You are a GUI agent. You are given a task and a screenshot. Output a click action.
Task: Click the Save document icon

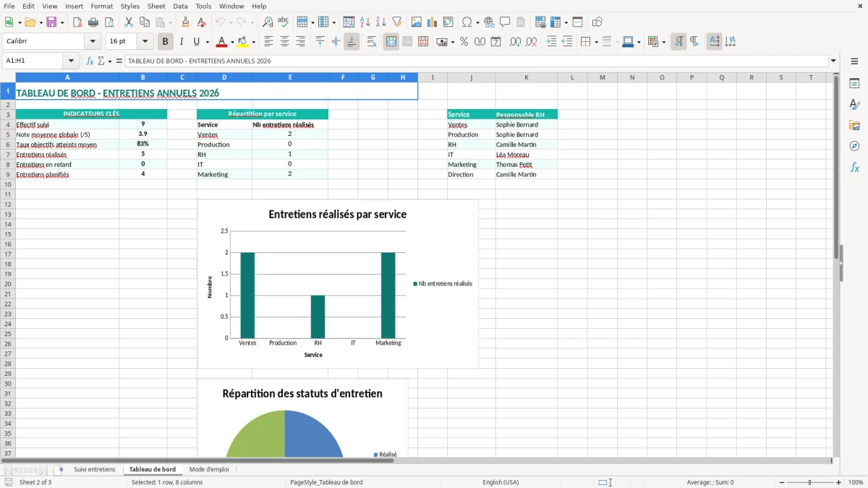tap(51, 22)
